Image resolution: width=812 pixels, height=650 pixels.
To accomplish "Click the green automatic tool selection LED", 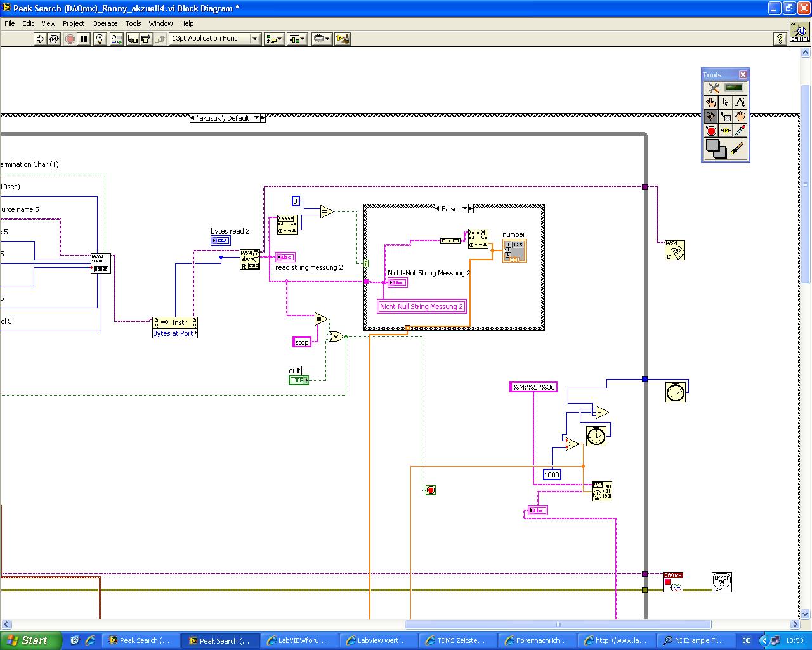I will click(734, 88).
